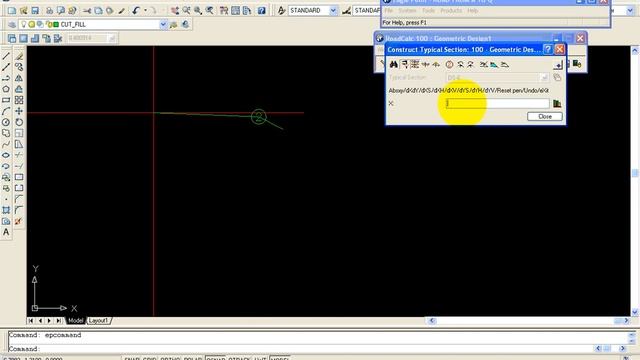Select the Array modify tool
Viewport: 640px width, 360px height.
pyautogui.click(x=19, y=100)
